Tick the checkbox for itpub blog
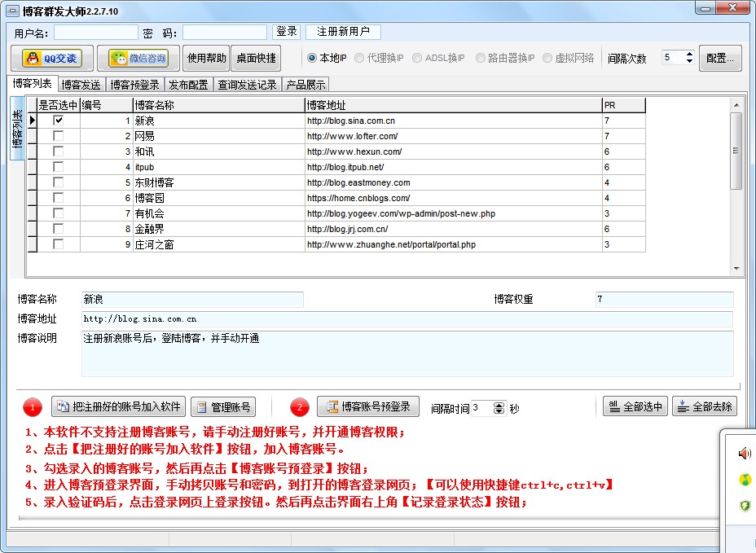The width and height of the screenshot is (756, 553). point(59,167)
